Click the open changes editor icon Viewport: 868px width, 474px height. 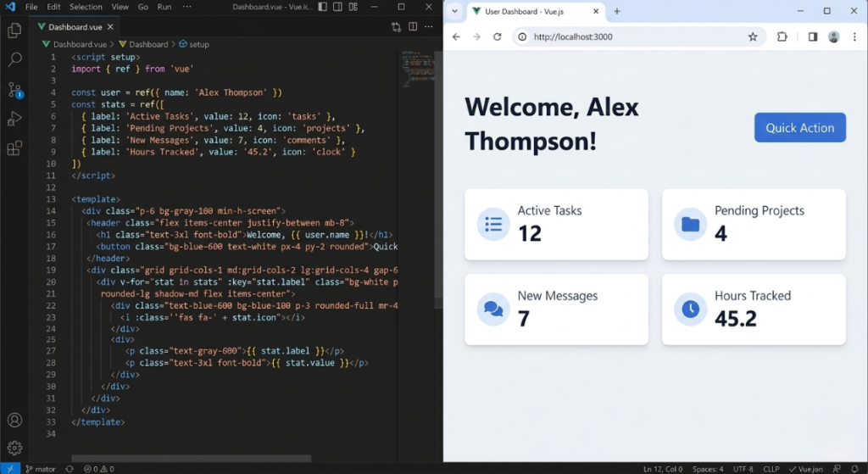pos(396,26)
